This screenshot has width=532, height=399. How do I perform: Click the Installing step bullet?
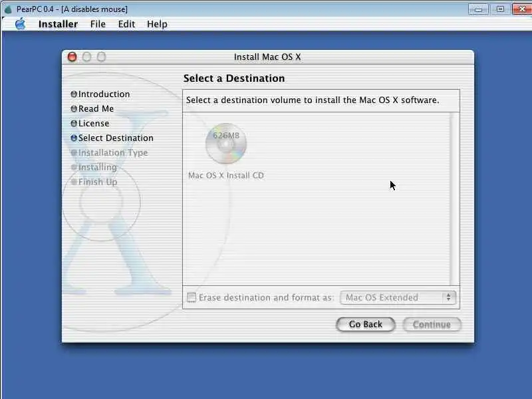tap(74, 168)
